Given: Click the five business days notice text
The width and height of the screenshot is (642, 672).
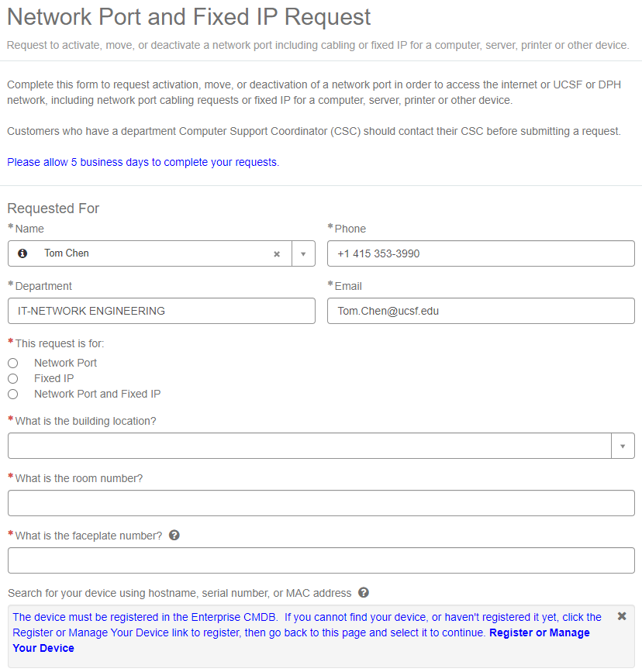Looking at the screenshot, I should pos(142,162).
